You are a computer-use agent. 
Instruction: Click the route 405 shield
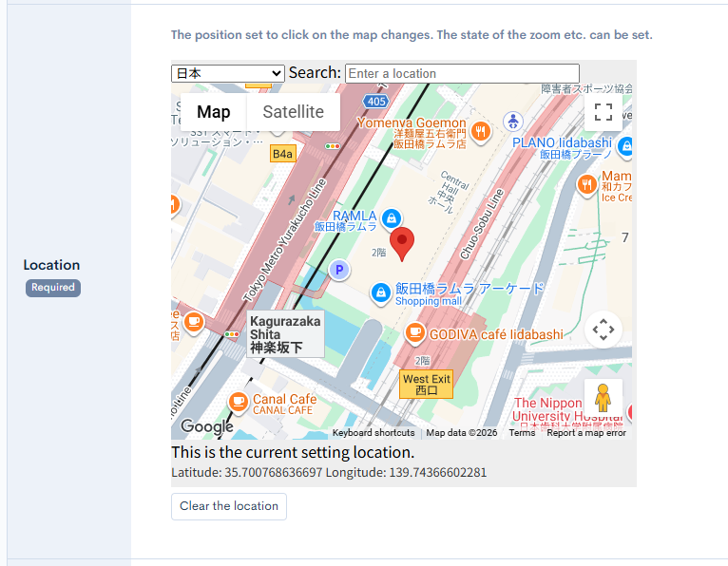(x=376, y=101)
